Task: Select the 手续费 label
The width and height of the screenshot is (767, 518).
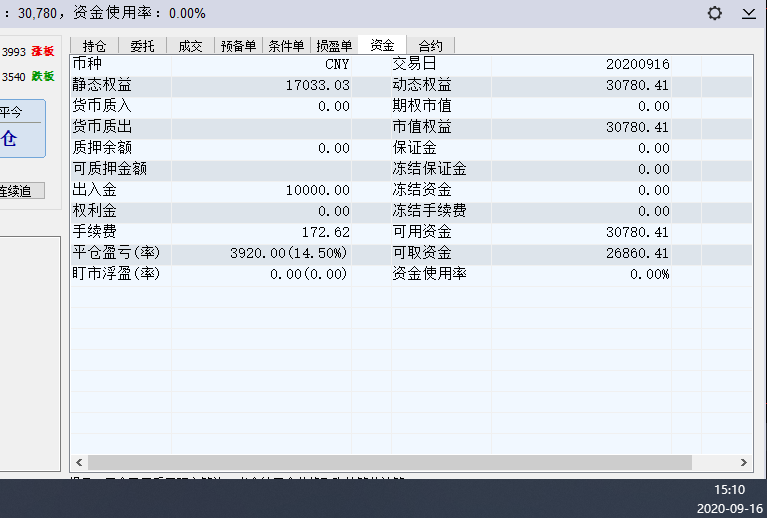Action: [x=94, y=232]
